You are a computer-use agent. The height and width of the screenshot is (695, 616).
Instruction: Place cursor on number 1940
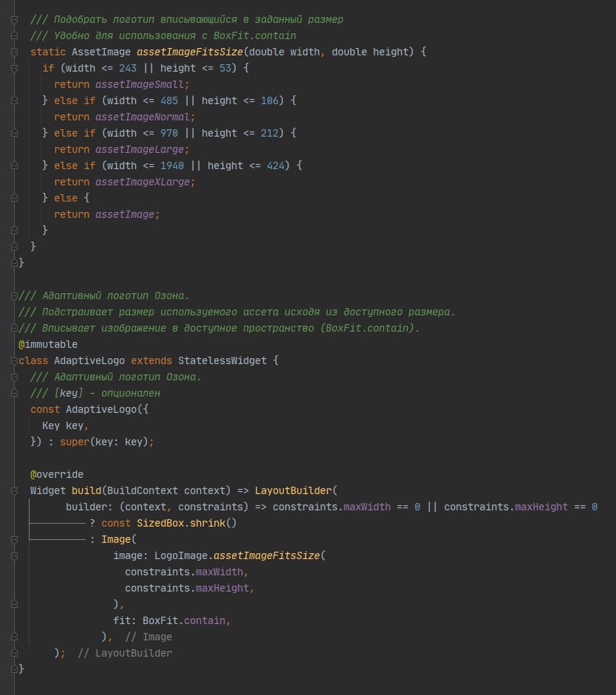pyautogui.click(x=172, y=165)
